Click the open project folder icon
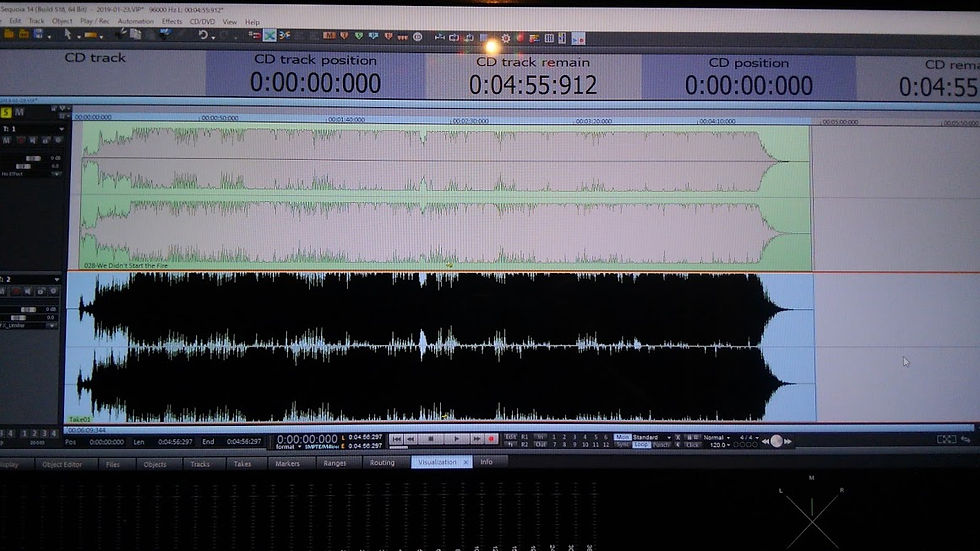Viewport: 980px width, 551px height. (24, 34)
